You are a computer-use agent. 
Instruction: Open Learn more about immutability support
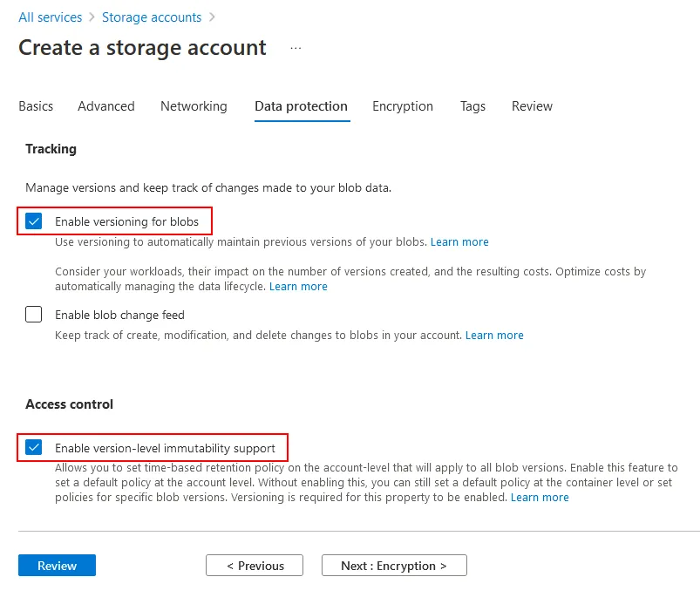(540, 497)
